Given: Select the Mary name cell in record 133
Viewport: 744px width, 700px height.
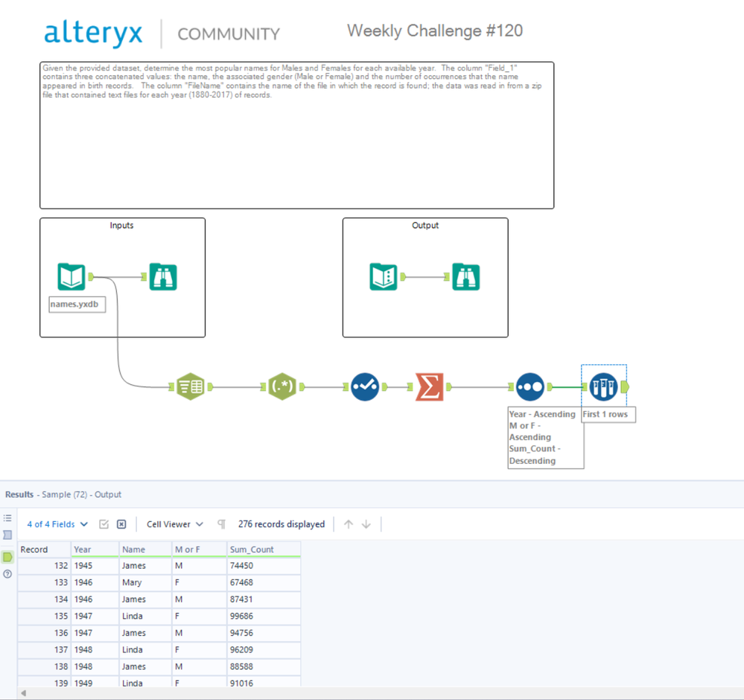Looking at the screenshot, I should [145, 582].
